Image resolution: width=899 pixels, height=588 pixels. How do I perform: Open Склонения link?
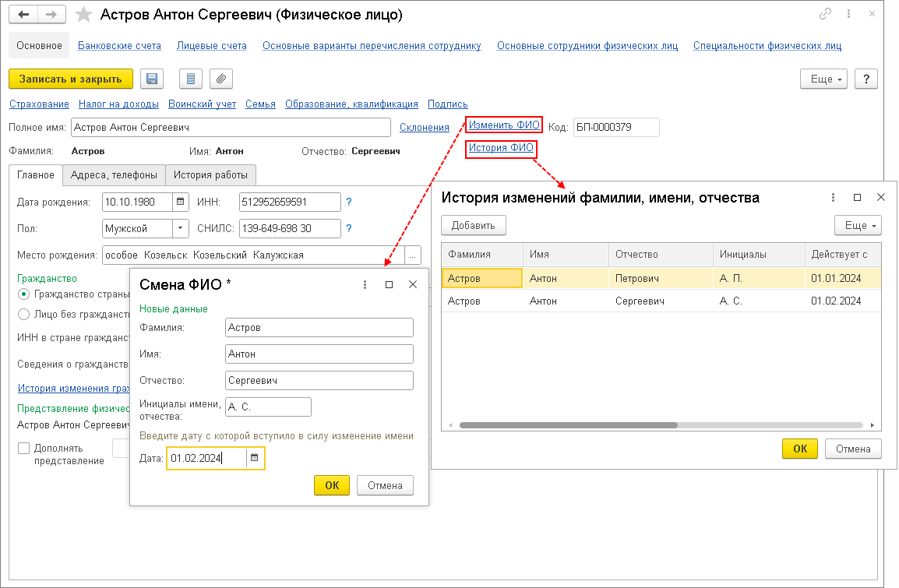tap(425, 127)
